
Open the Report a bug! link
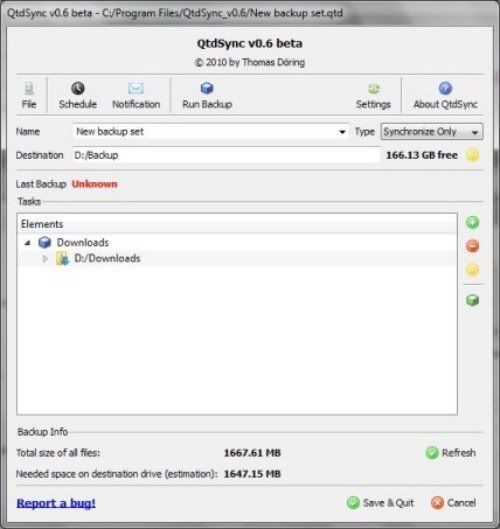point(56,503)
